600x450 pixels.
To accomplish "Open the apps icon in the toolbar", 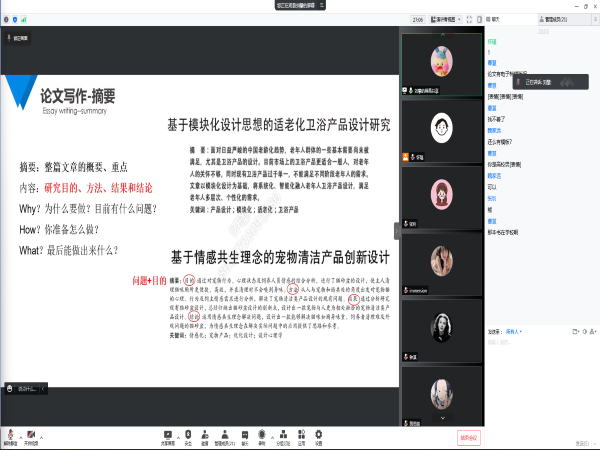I will click(301, 435).
